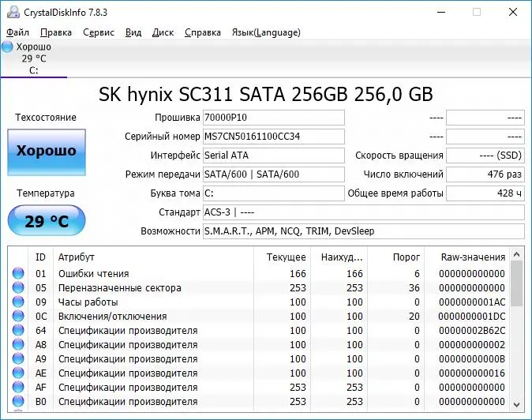Screen dimensions: 532x420
Task: Click the Общее время работы field 428 ч
Action: coord(485,193)
